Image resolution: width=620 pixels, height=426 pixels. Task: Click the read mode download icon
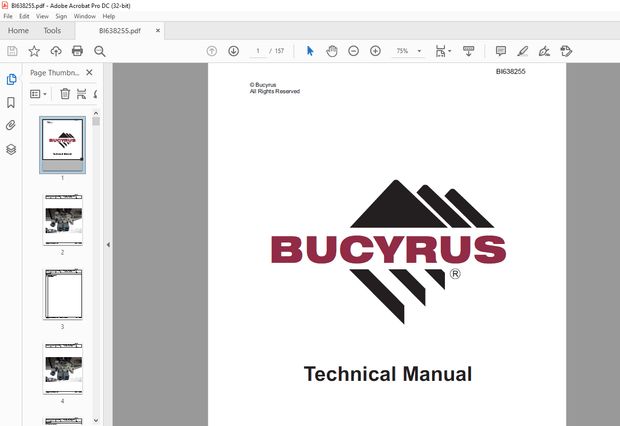469,51
